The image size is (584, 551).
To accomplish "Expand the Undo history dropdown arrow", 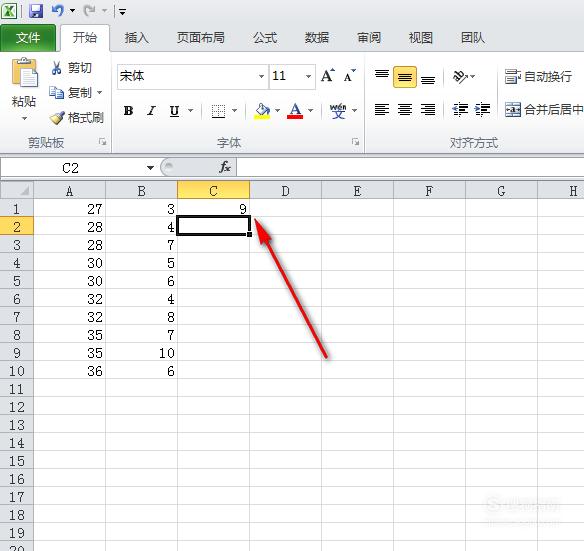I will (x=72, y=10).
